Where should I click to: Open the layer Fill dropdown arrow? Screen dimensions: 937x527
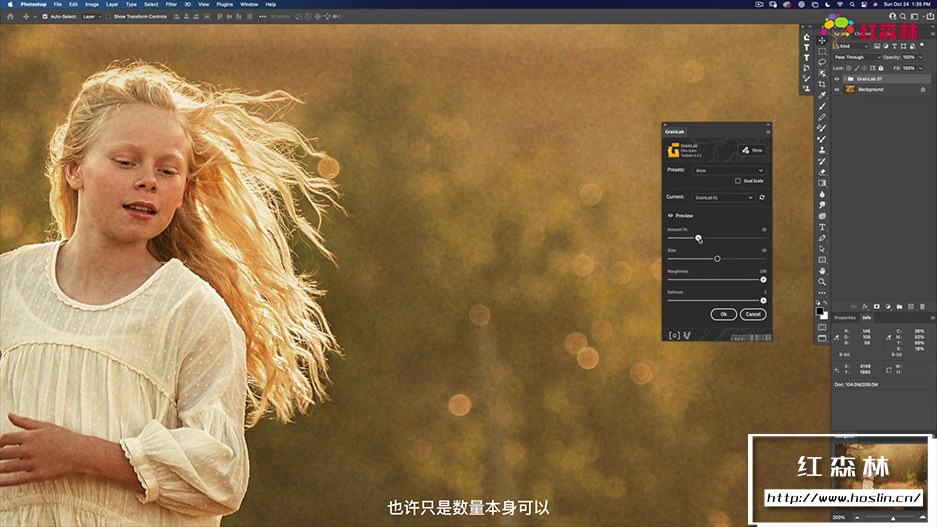[920, 68]
